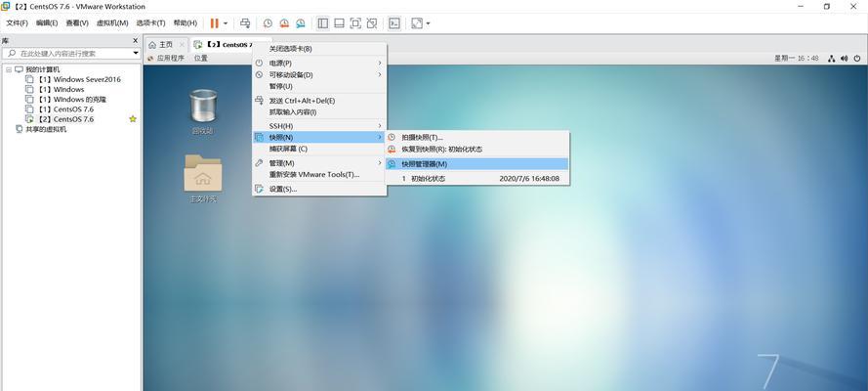
Task: Open the 编辑(E) menu
Action: point(47,23)
